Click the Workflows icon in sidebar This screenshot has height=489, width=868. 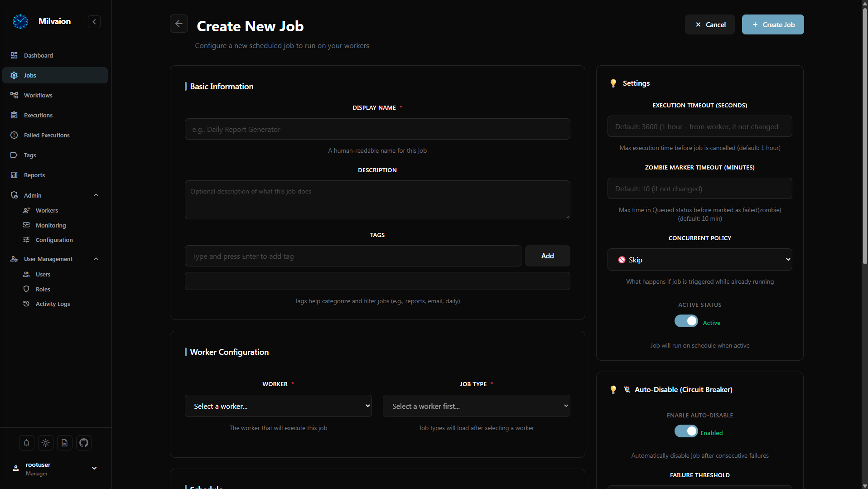(14, 95)
